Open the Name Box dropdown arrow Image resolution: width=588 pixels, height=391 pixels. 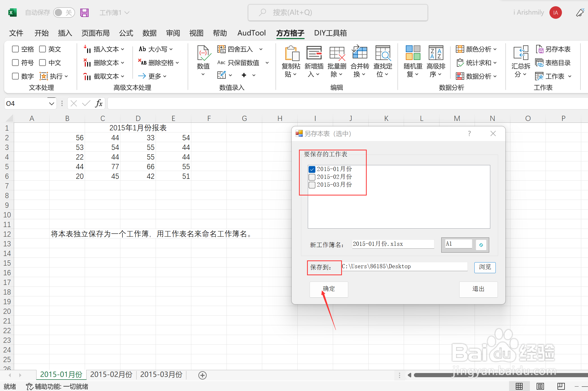(52, 104)
